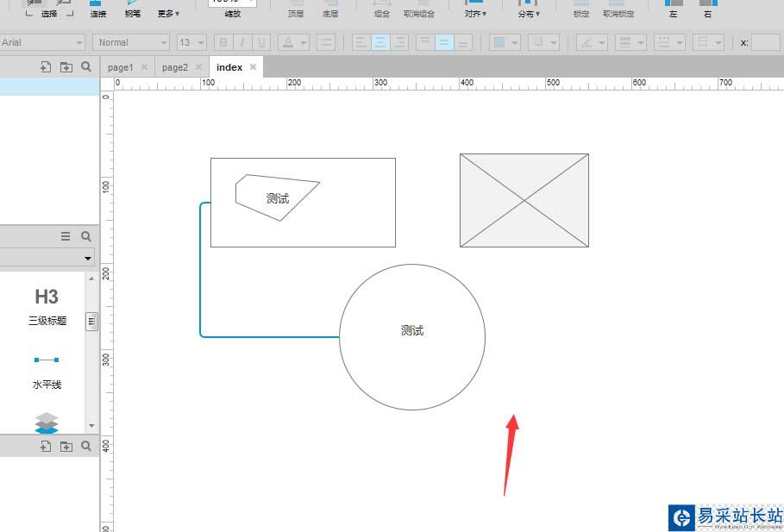Close the page1 tab
Screen dimensions: 784x532
coord(144,67)
